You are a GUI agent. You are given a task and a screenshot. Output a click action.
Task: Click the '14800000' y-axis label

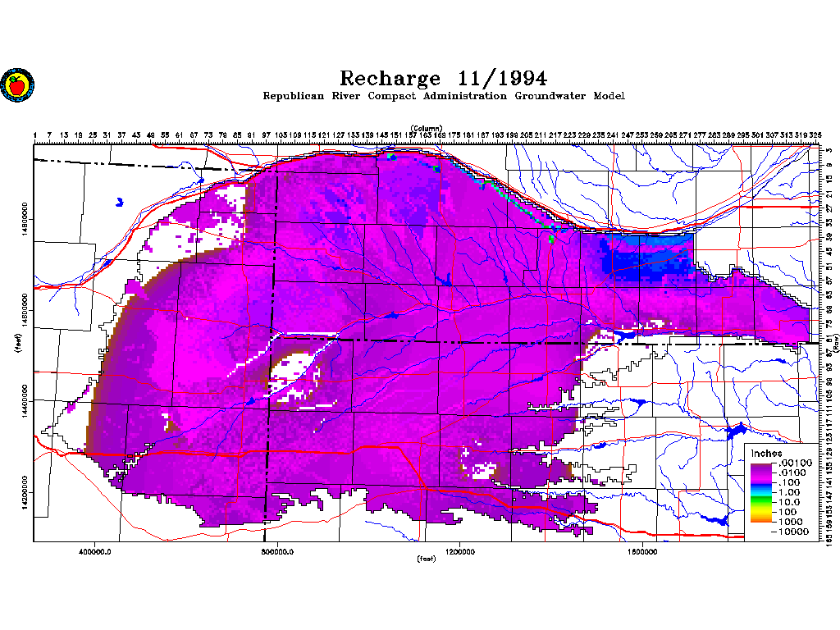pyautogui.click(x=25, y=218)
